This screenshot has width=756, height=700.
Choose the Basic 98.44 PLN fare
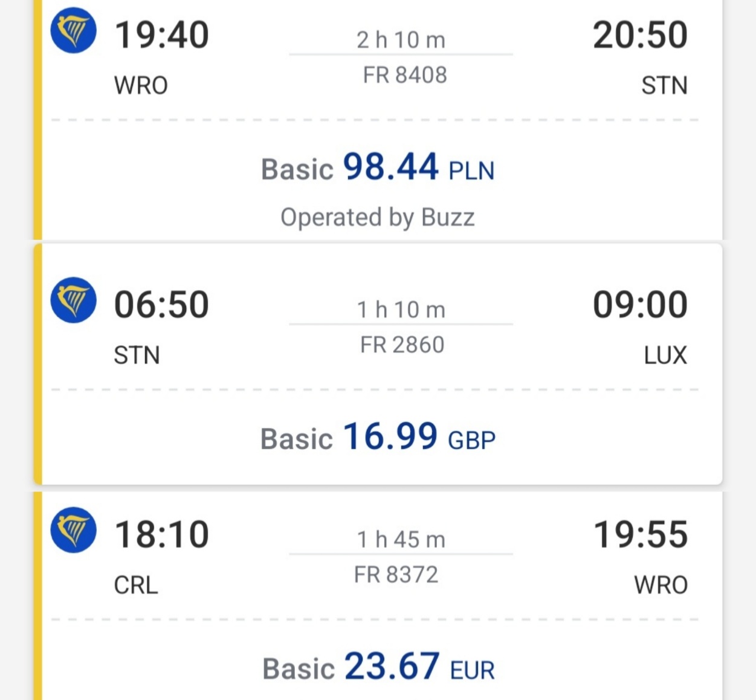pyautogui.click(x=378, y=167)
